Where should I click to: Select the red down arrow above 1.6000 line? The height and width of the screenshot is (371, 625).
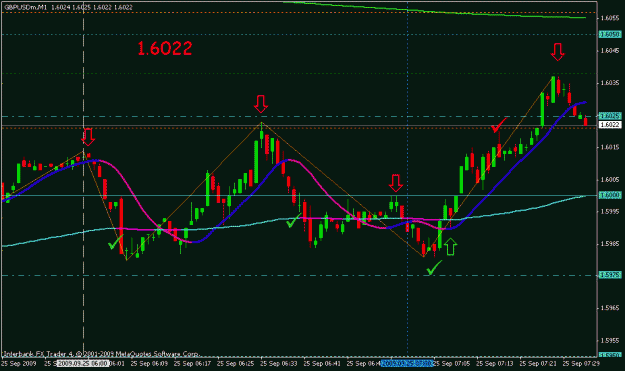tap(395, 183)
